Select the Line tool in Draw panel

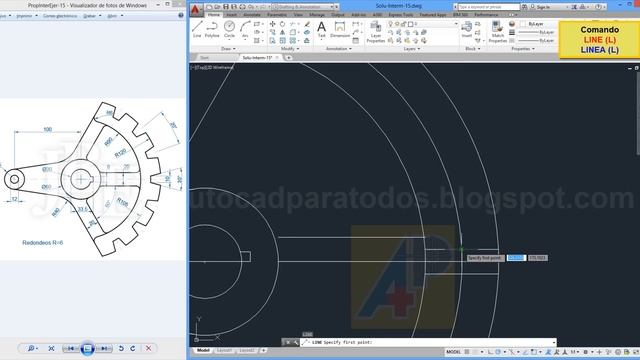click(197, 29)
